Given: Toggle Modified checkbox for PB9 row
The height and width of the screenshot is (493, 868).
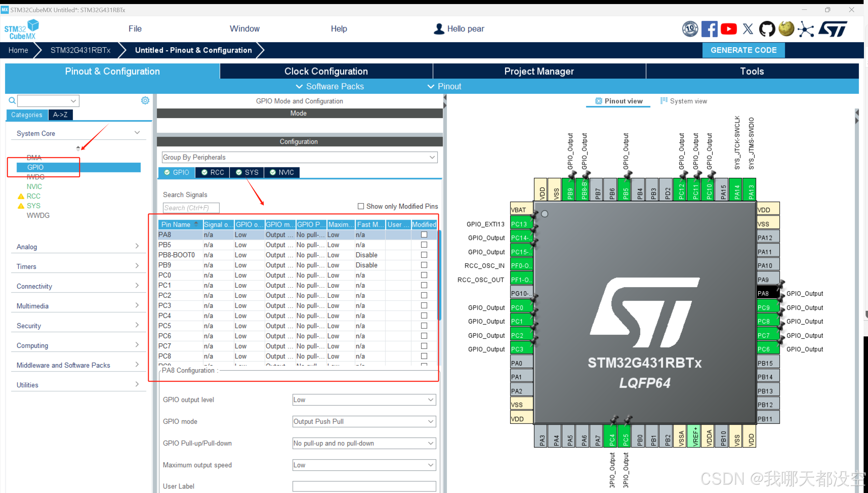Looking at the screenshot, I should pyautogui.click(x=424, y=265).
